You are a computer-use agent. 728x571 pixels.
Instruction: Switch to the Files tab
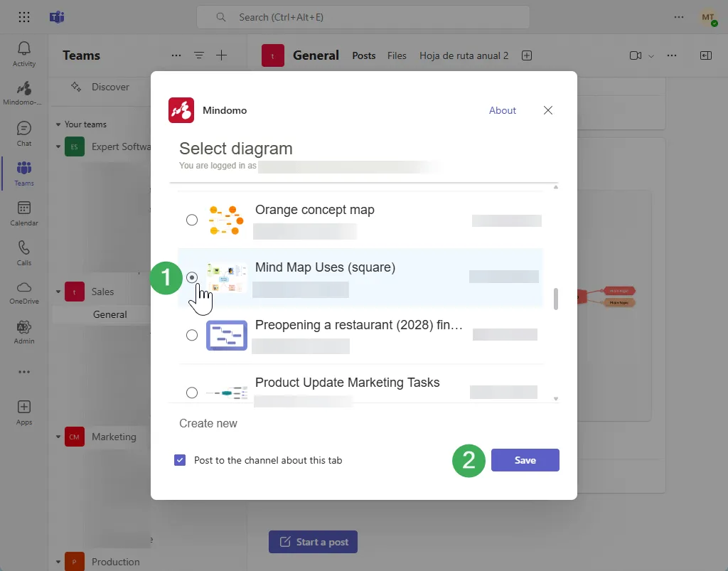(x=397, y=55)
